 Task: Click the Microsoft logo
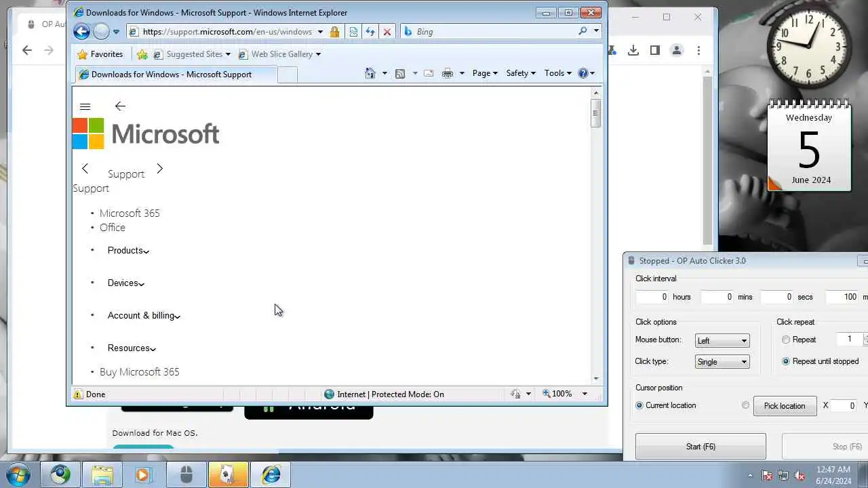point(146,134)
